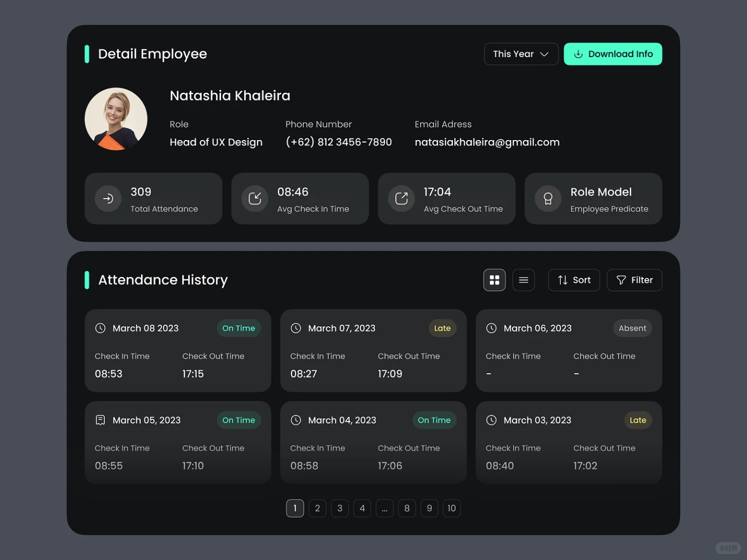Click check-in time 08:53
The image size is (747, 560).
[109, 374]
